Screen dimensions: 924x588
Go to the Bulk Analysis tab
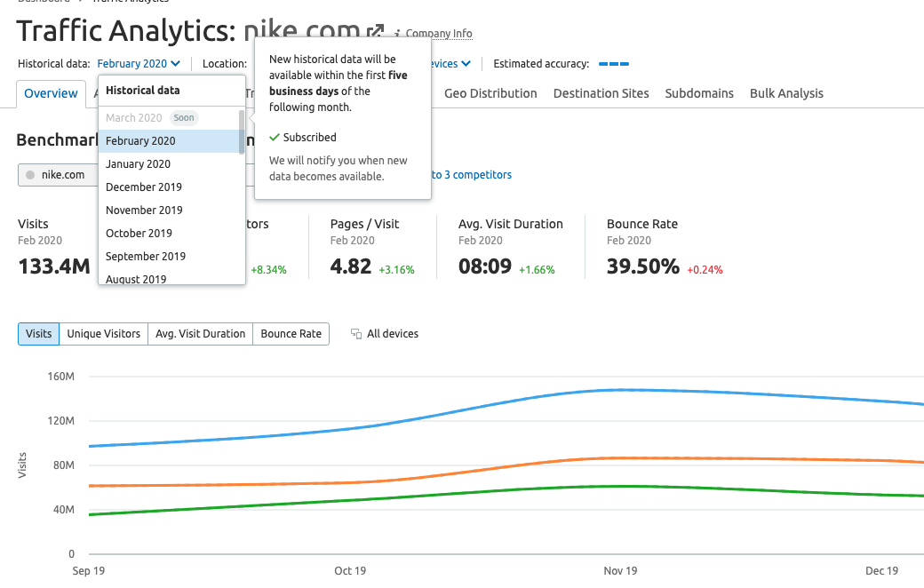(x=786, y=93)
